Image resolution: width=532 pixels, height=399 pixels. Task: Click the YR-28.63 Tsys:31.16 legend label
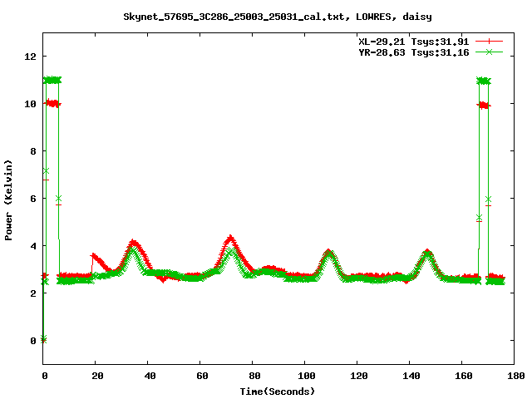coord(414,52)
